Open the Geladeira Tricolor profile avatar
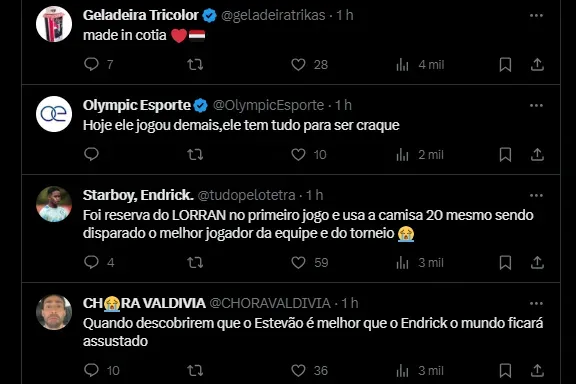Viewport: 576px width, 384px height. 54,24
